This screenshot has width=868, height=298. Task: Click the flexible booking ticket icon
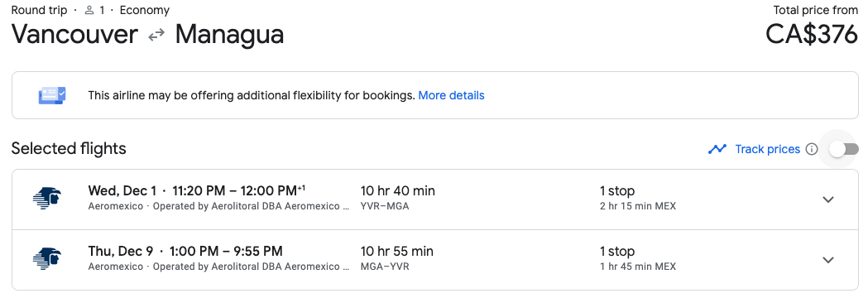click(52, 95)
